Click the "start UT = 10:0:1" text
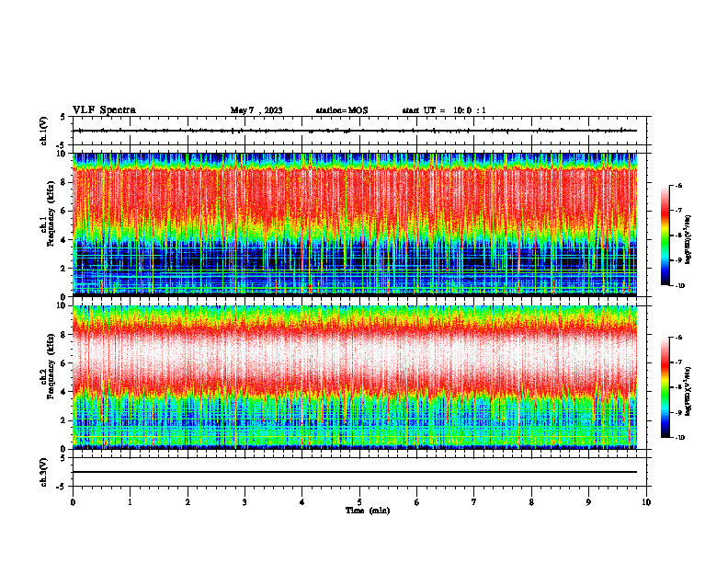 coord(444,110)
